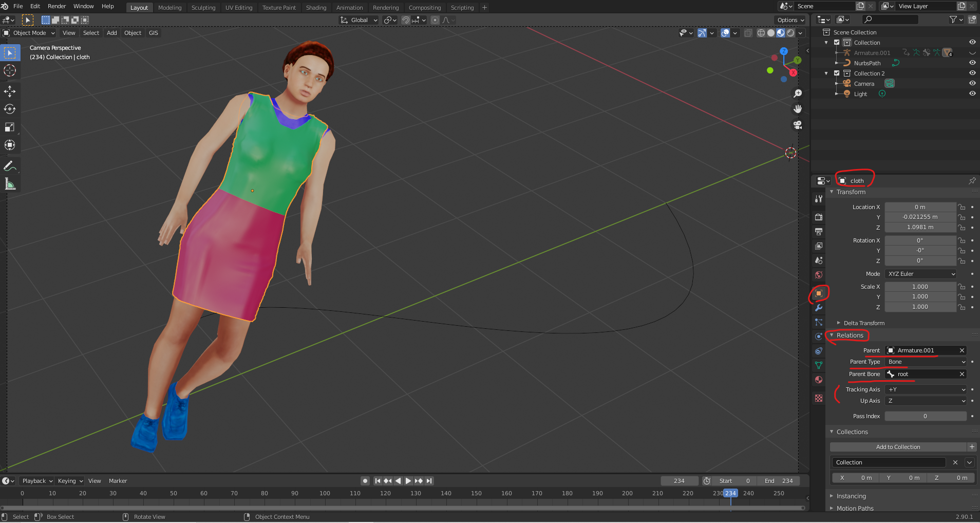Select the Move tool in toolbar
Viewport: 980px width, 523px height.
pos(10,91)
